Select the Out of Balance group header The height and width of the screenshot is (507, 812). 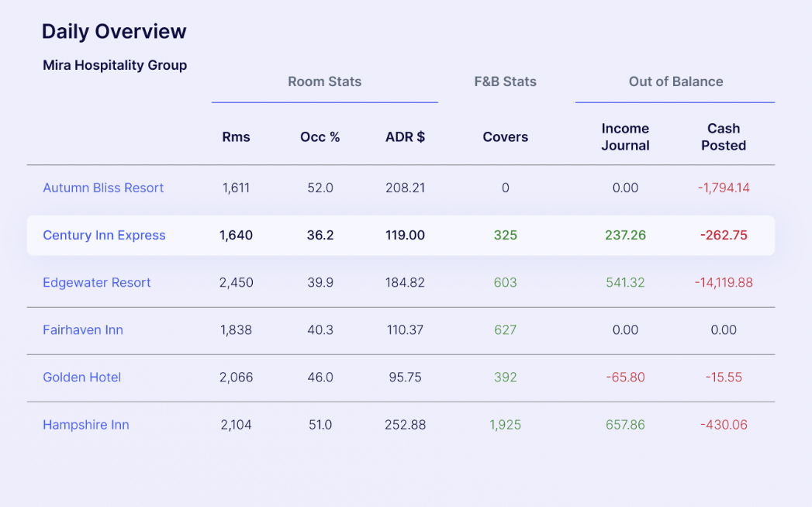click(676, 81)
